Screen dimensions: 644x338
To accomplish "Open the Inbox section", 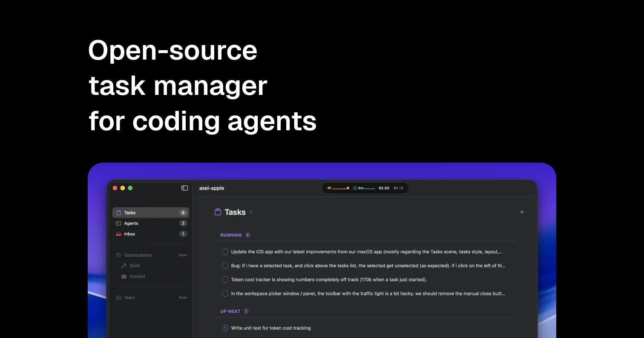I will [x=130, y=234].
